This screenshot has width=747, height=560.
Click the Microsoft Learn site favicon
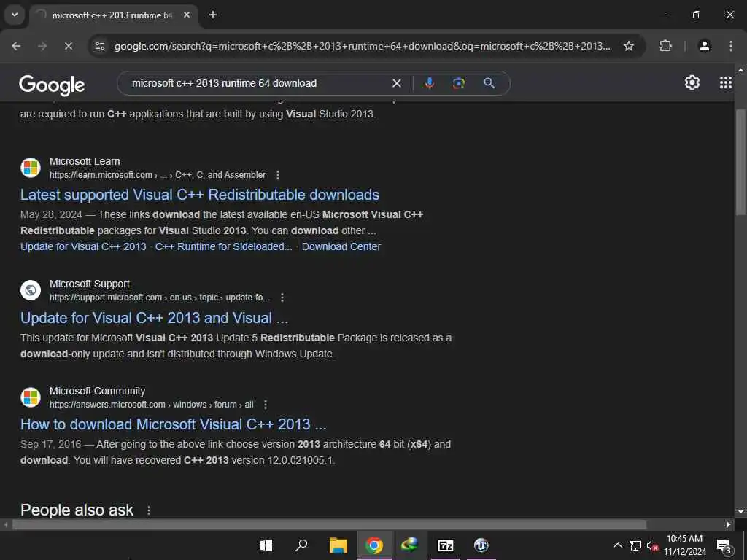coord(31,168)
